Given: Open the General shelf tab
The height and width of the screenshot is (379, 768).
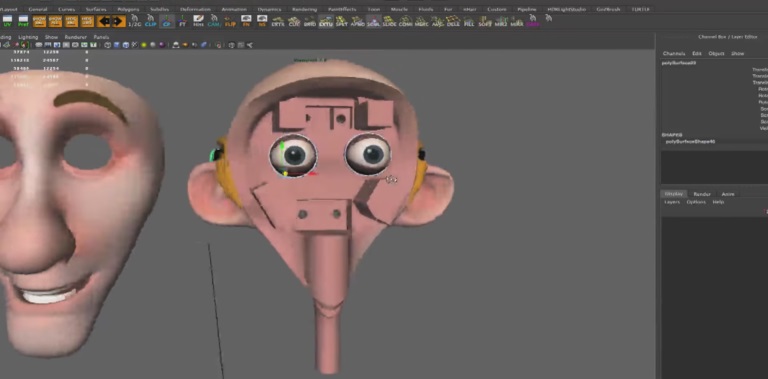Looking at the screenshot, I should click(x=38, y=9).
